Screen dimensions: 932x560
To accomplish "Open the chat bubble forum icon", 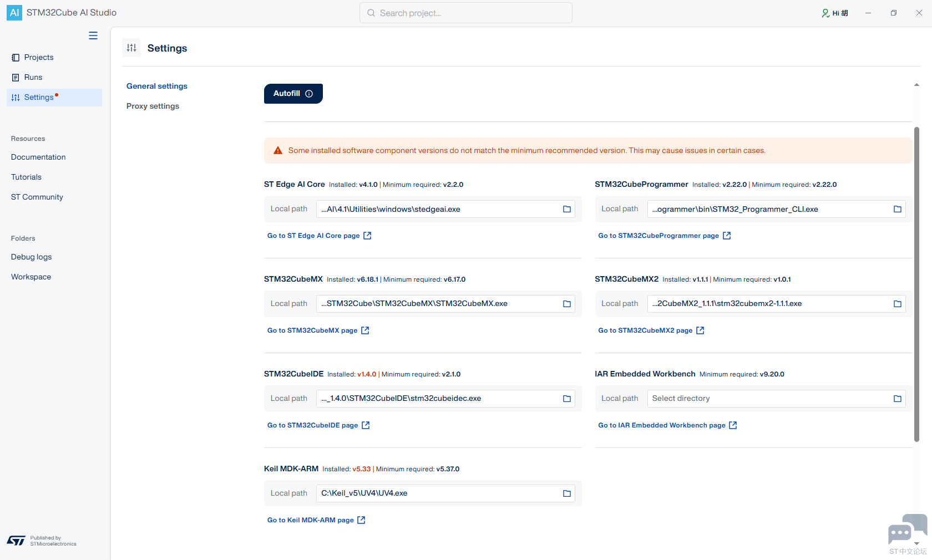I will click(x=908, y=530).
